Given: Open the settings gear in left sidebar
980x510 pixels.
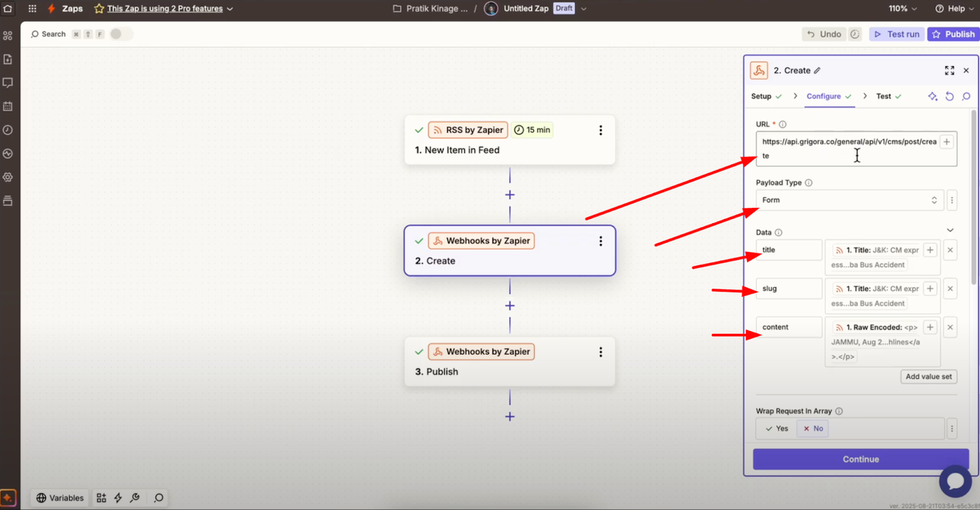Looking at the screenshot, I should pyautogui.click(x=8, y=177).
